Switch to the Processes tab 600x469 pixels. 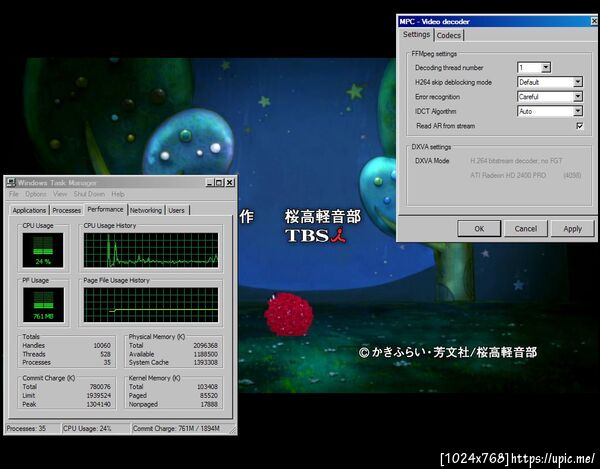click(67, 210)
